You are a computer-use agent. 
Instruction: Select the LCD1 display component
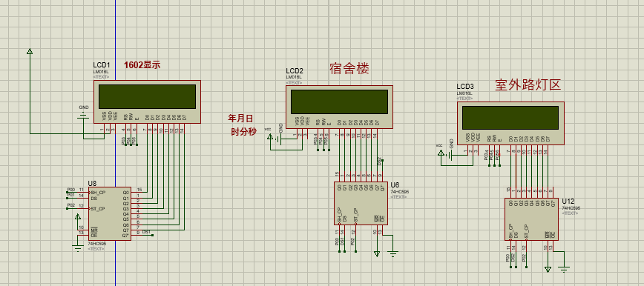click(x=147, y=102)
